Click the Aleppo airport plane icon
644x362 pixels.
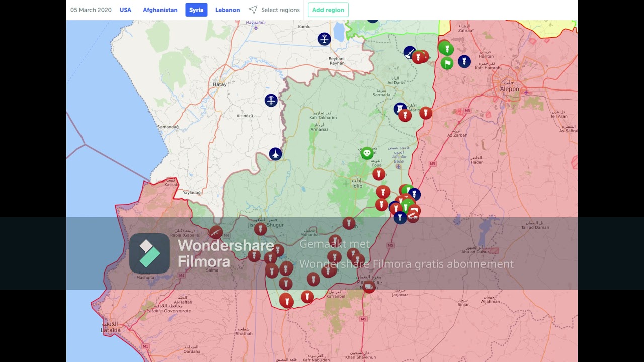tap(526, 92)
